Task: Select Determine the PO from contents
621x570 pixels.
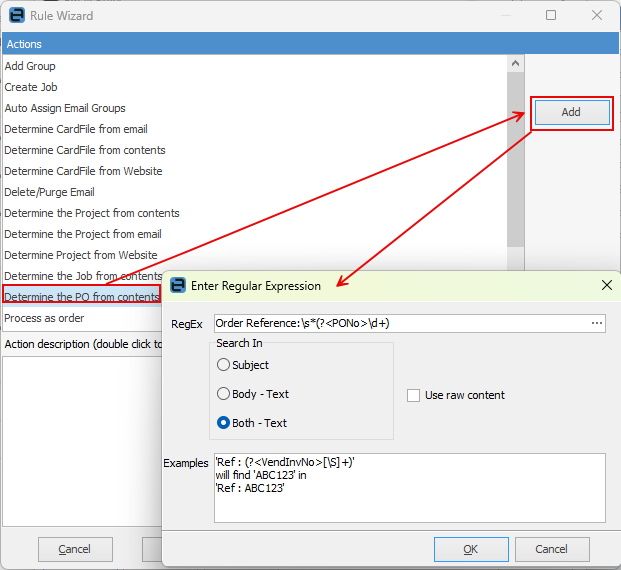Action: (x=82, y=297)
